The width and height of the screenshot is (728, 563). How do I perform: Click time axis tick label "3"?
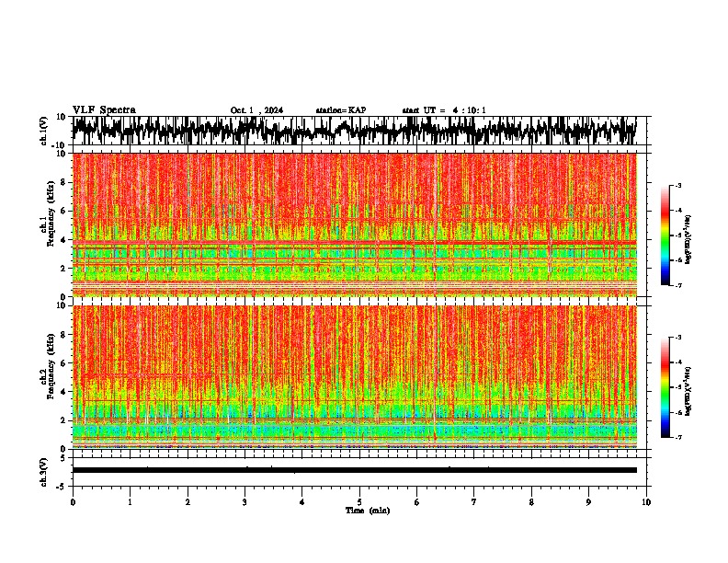tap(245, 502)
